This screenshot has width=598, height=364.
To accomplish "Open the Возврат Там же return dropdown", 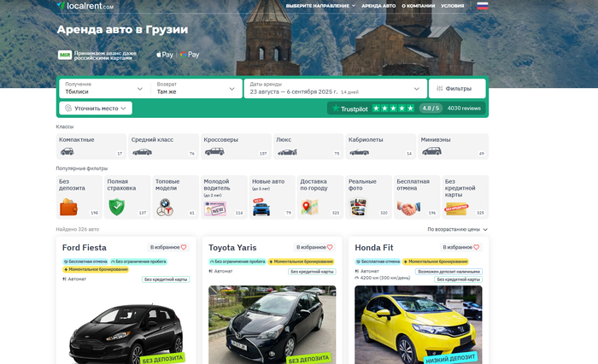I will (196, 89).
